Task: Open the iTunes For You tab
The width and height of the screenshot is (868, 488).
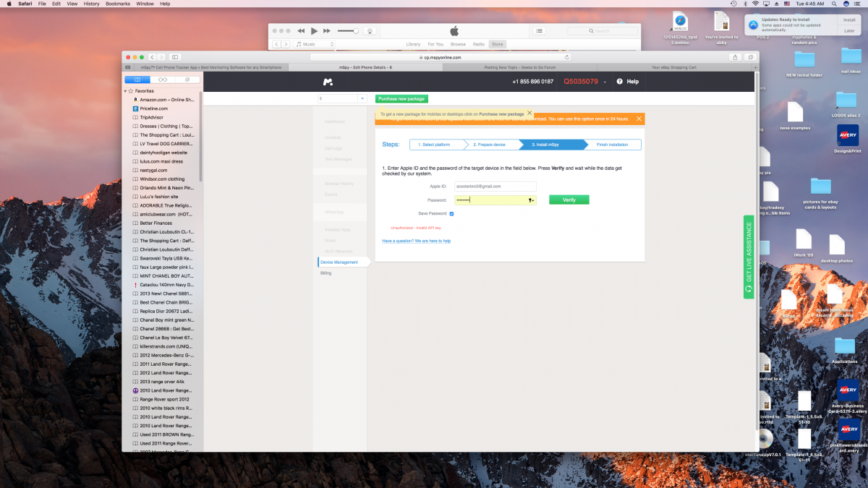Action: click(x=435, y=44)
